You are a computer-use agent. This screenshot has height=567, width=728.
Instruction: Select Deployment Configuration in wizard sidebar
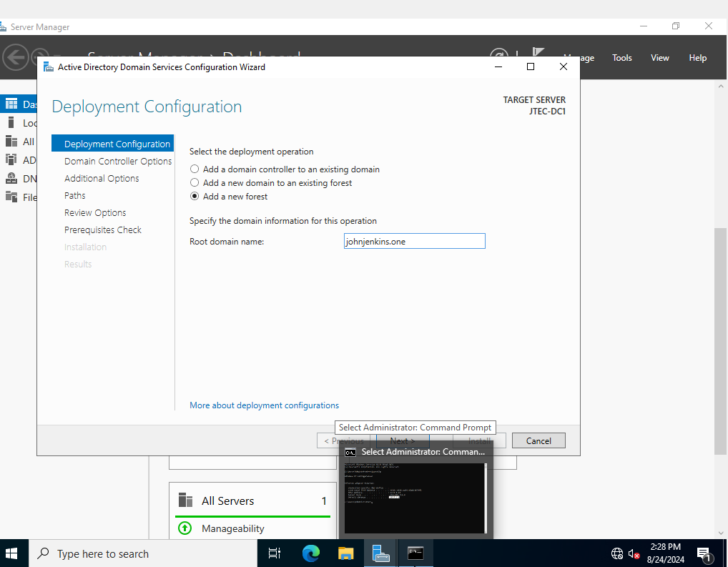click(x=112, y=144)
